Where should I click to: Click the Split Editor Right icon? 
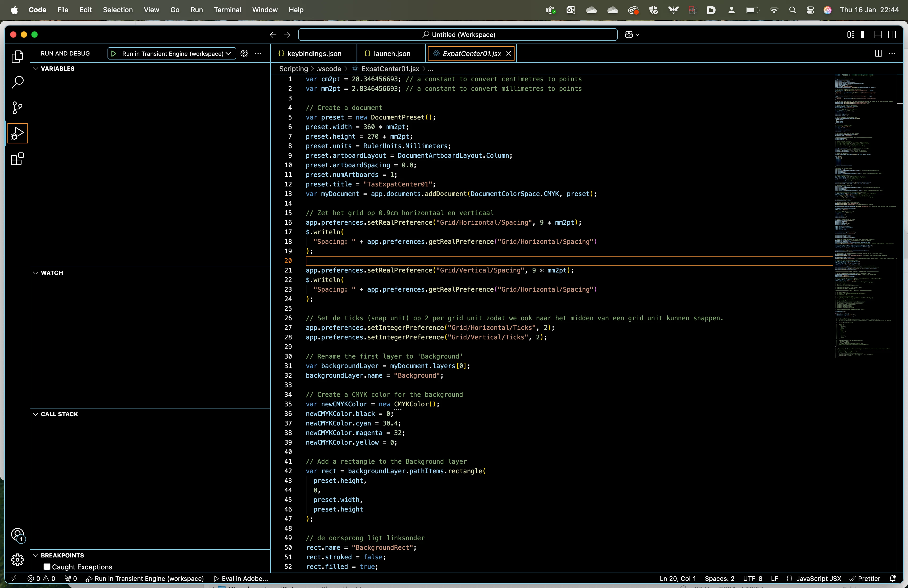tap(878, 53)
